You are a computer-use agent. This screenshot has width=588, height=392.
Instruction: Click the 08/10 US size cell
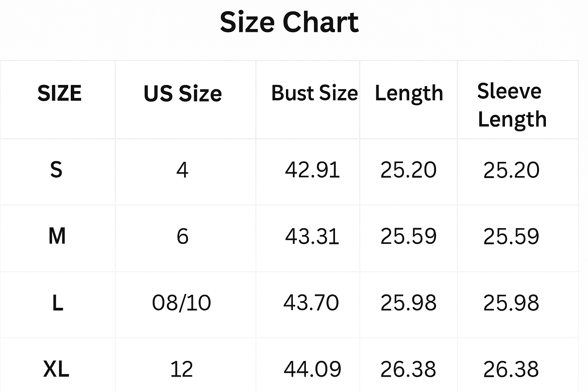(x=181, y=303)
